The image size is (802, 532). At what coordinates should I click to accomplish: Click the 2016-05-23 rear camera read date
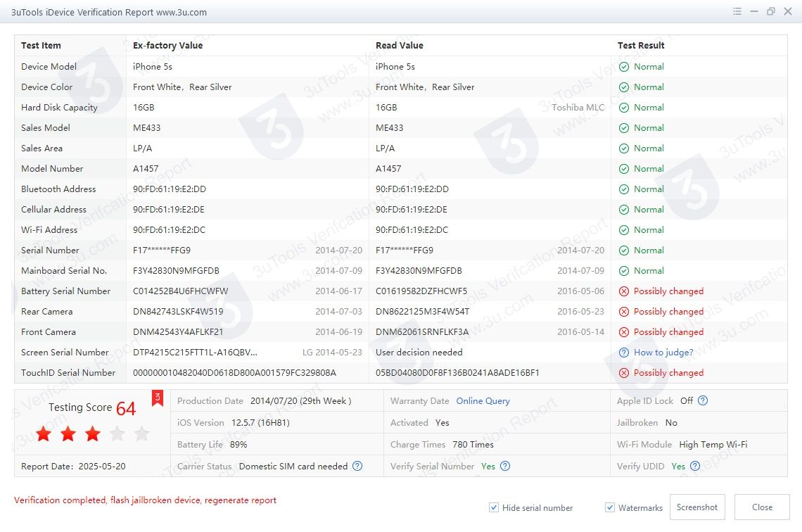click(x=580, y=312)
